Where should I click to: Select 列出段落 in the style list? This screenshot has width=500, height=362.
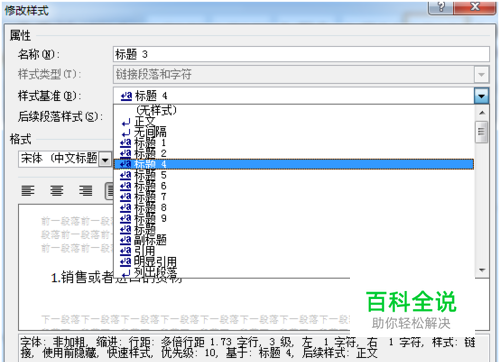tap(293, 273)
